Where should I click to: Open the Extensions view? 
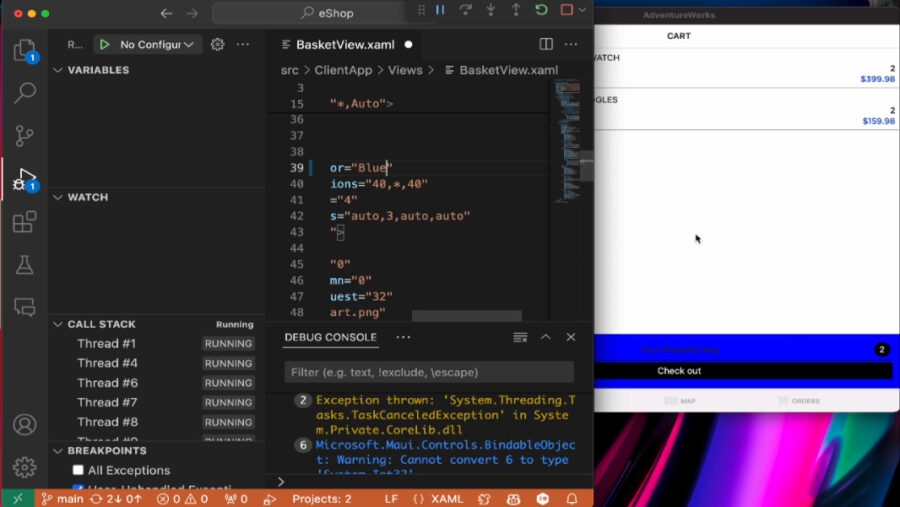(24, 222)
